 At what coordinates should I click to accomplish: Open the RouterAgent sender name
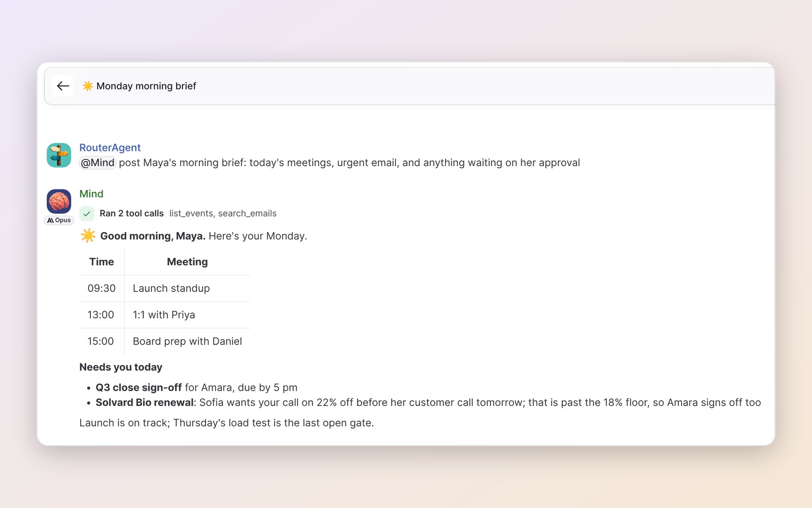tap(110, 148)
